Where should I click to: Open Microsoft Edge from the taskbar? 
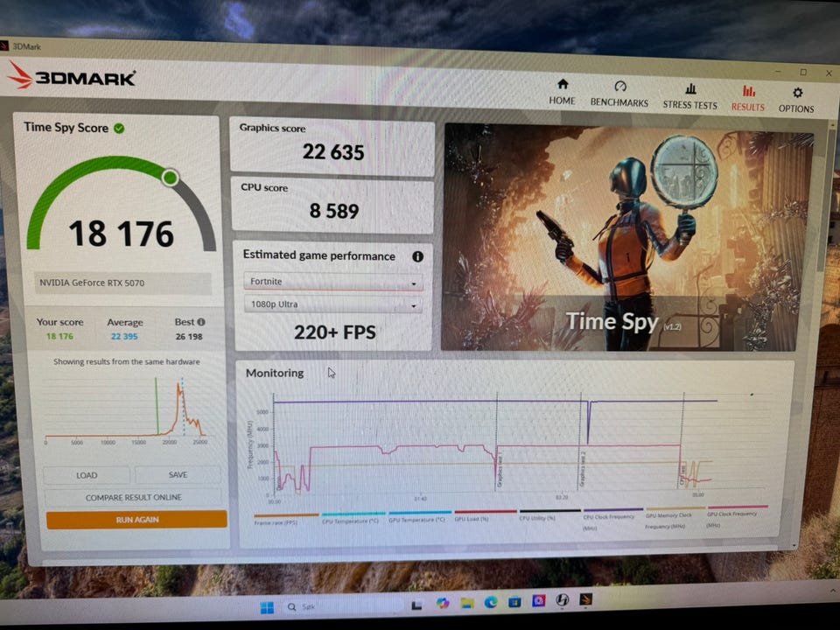(491, 603)
